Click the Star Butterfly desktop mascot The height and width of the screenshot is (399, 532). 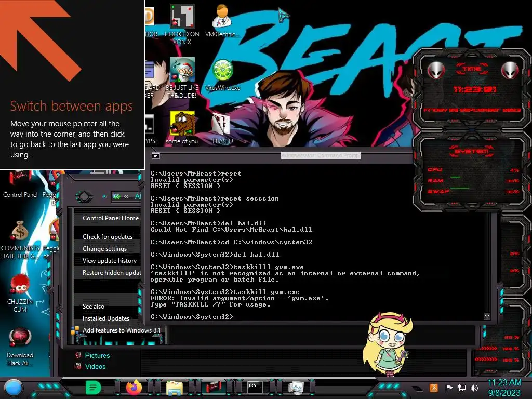[x=387, y=344]
